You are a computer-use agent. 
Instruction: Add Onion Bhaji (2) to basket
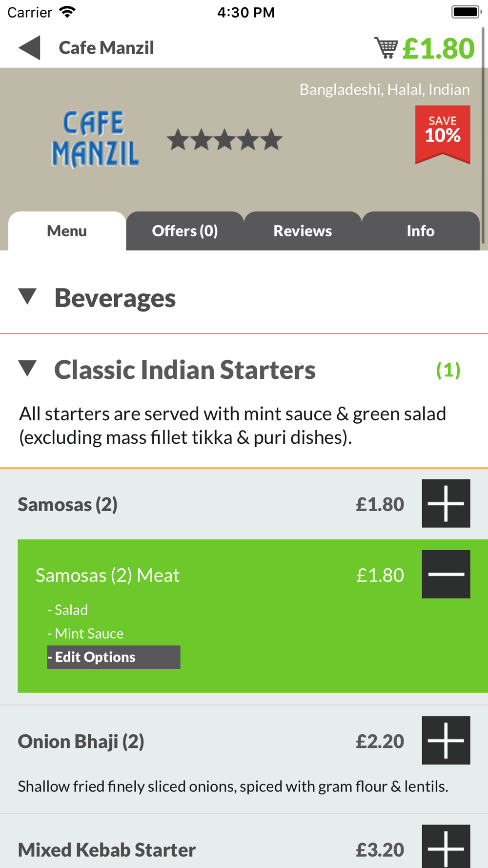click(x=446, y=740)
